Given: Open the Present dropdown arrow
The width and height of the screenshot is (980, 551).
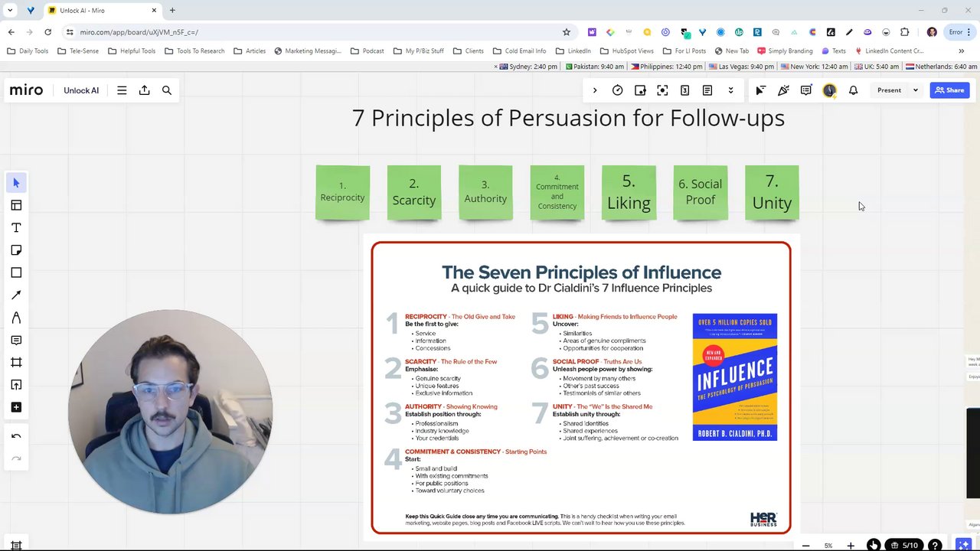Looking at the screenshot, I should click(915, 90).
